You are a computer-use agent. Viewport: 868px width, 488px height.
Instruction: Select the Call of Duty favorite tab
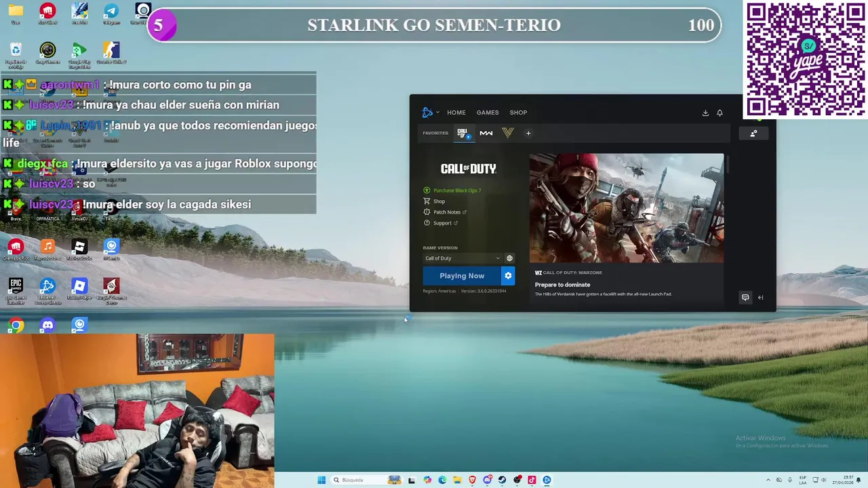[x=463, y=133]
